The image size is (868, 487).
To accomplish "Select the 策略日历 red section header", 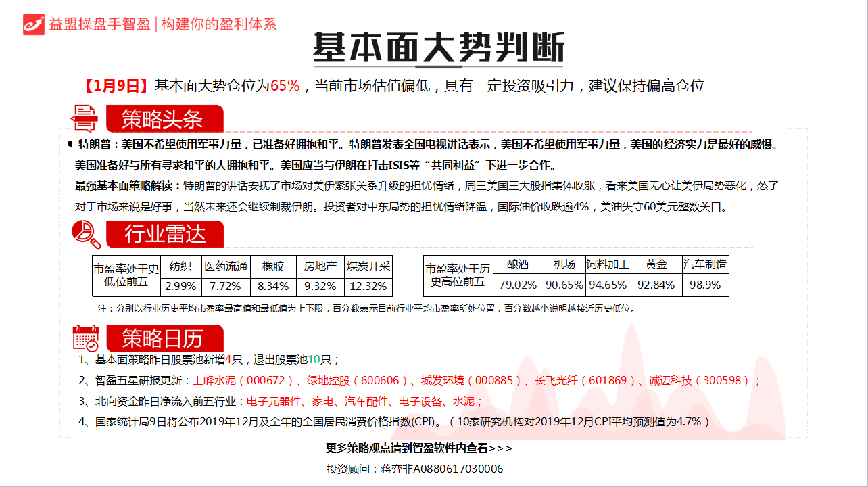I will [163, 338].
